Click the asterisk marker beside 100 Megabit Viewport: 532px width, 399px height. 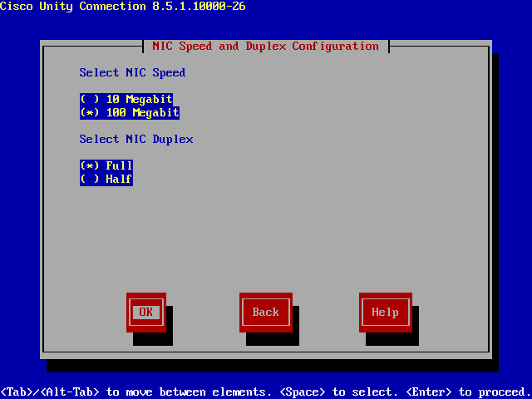(x=90, y=112)
